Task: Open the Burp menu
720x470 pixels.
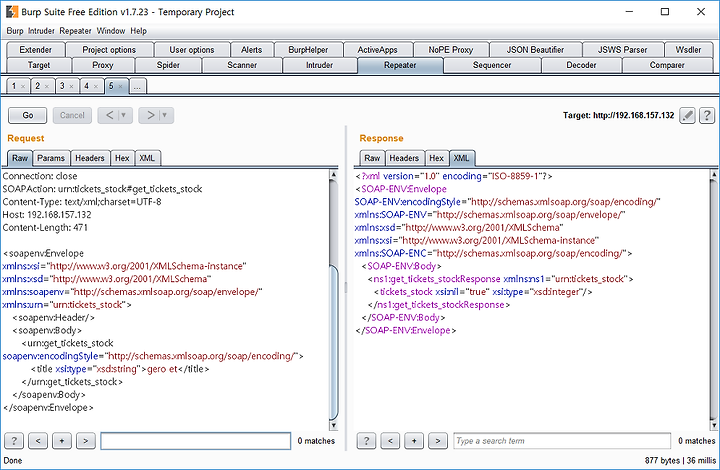Action: tap(15, 31)
